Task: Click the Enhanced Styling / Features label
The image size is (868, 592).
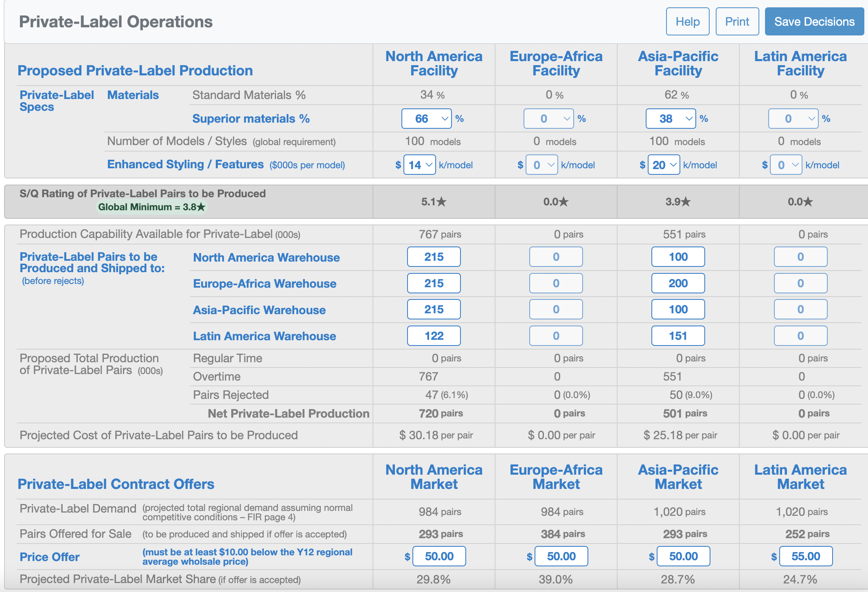Action: [x=185, y=165]
